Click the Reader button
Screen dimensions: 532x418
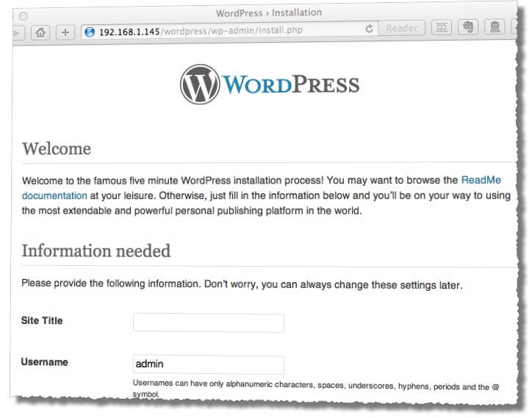401,28
